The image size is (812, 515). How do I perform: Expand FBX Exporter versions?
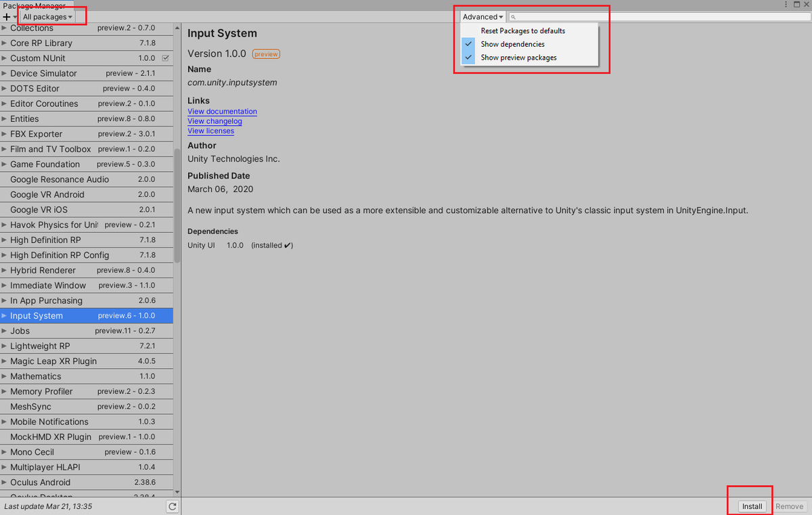pyautogui.click(x=4, y=134)
